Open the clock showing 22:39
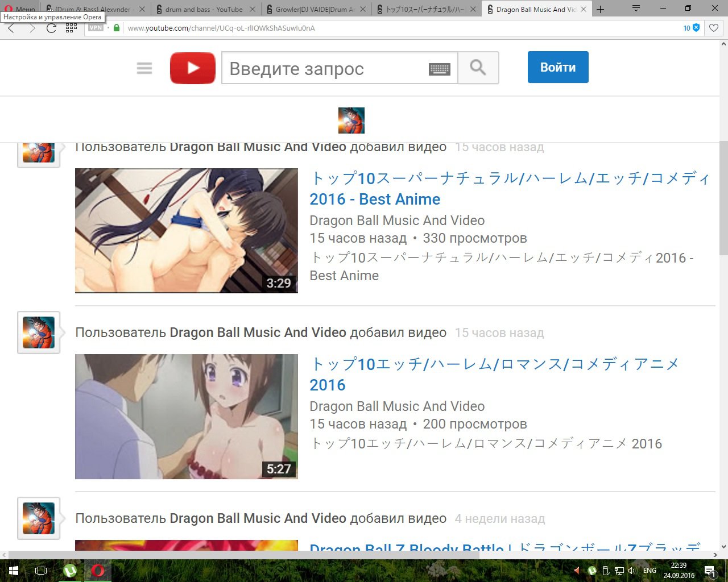The height and width of the screenshot is (582, 728). (679, 571)
